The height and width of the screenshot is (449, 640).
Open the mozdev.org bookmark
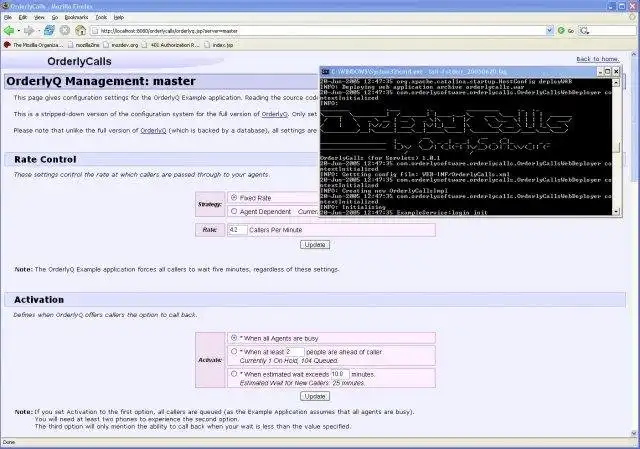[x=120, y=45]
